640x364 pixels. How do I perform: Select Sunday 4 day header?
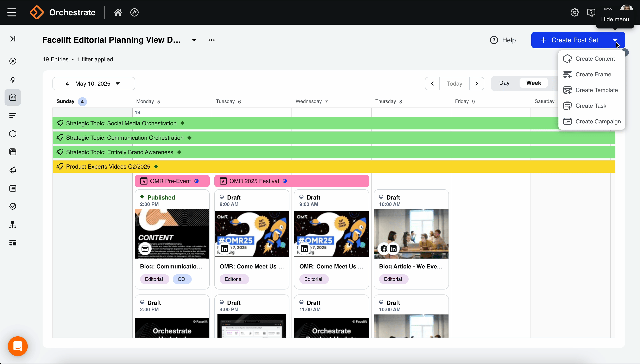coord(72,102)
